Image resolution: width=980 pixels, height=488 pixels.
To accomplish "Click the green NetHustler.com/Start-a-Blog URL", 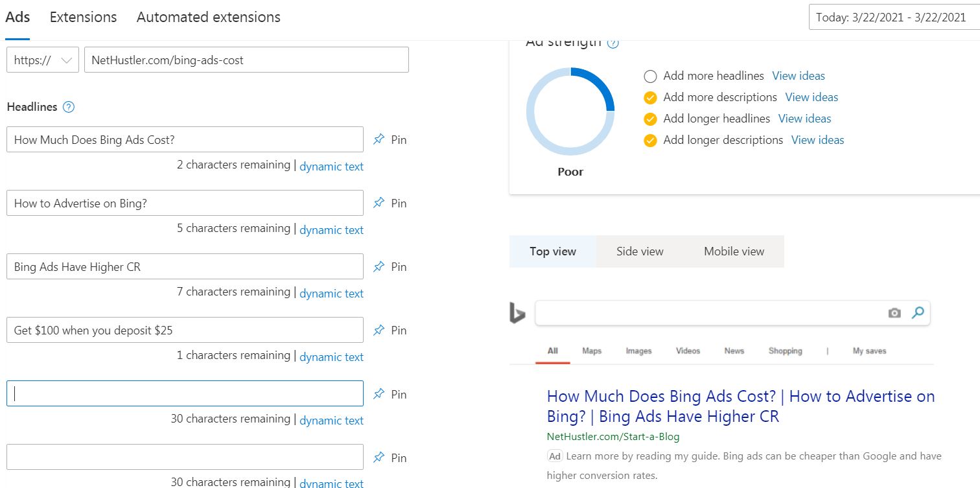I will click(613, 436).
